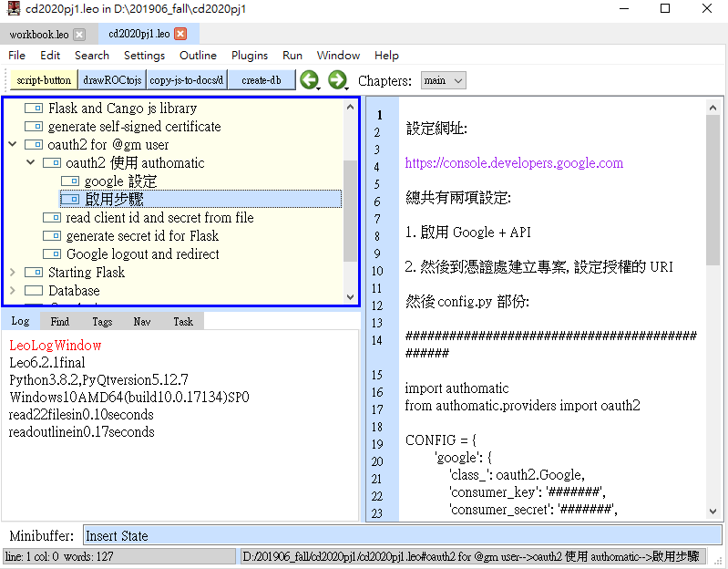
Task: Click the node icon beside Starting Flask
Action: [34, 273]
